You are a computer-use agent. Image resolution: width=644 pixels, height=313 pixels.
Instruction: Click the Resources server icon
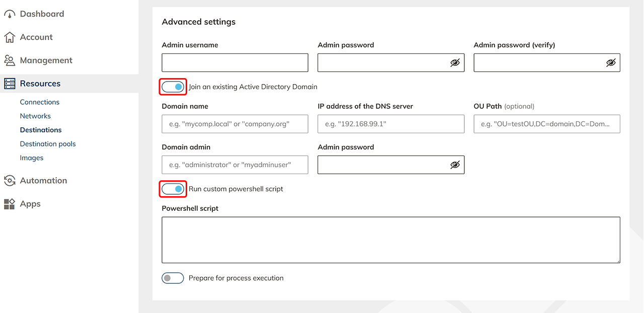point(10,84)
